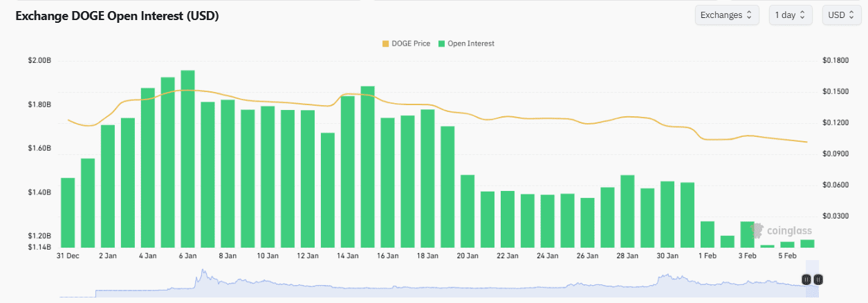Click the open interest bar at 31 Dec
The image size is (868, 303).
(68, 212)
